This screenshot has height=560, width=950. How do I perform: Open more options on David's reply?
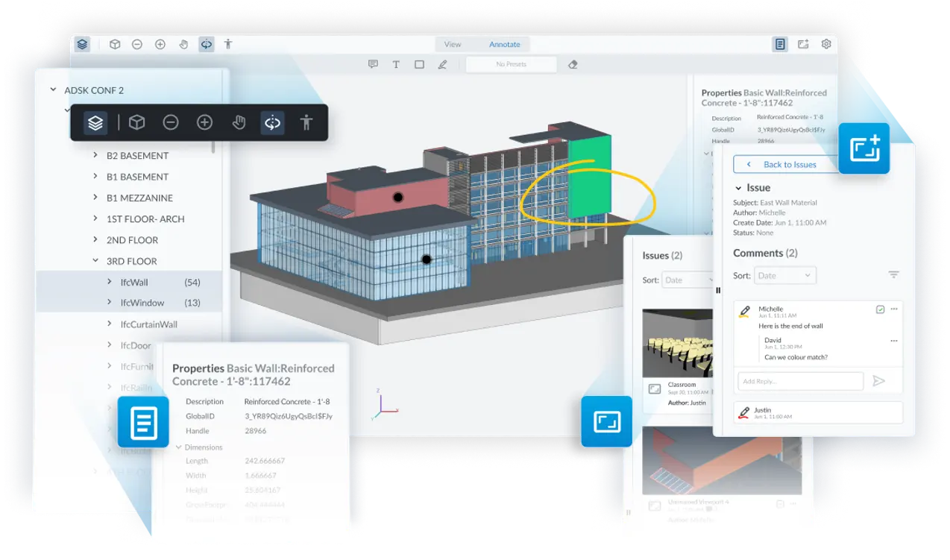tap(894, 341)
